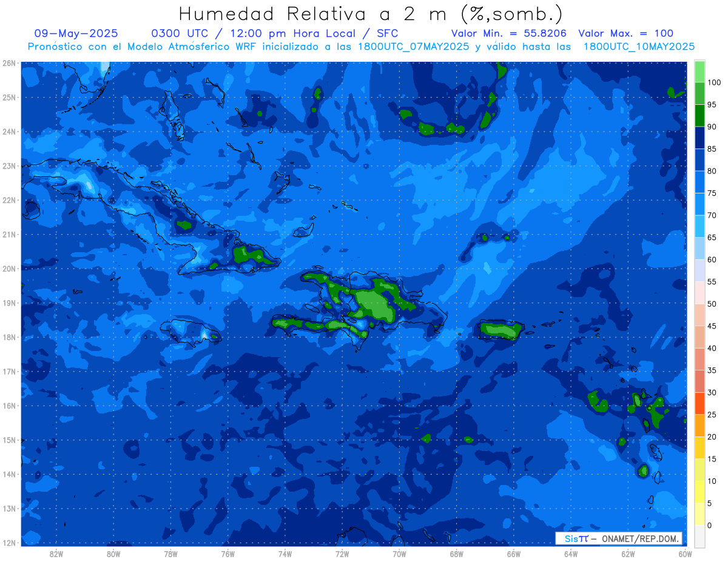
Task: Pick the light blue 60–65 colorbar swatch
Action: pyautogui.click(x=699, y=248)
